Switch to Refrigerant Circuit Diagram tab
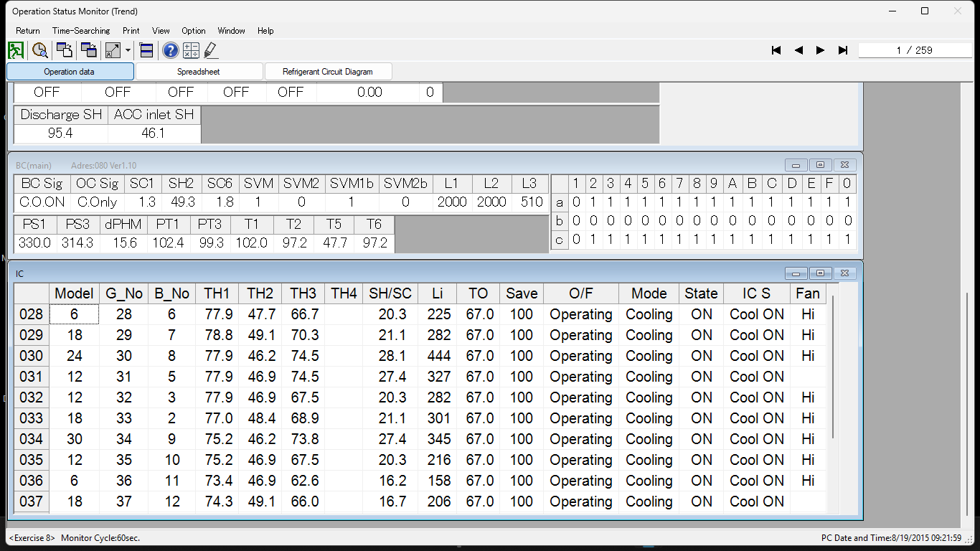Image resolution: width=980 pixels, height=551 pixels. [328, 72]
